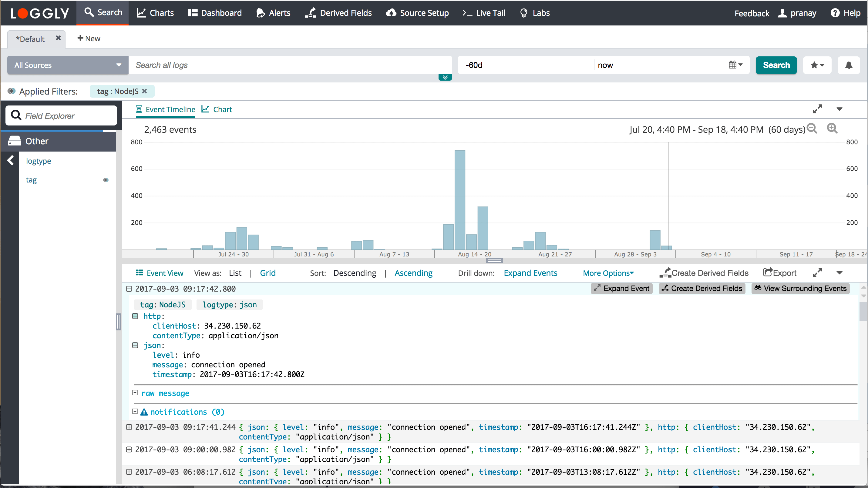
Task: Remove the tag NodeJS applied filter
Action: pos(145,91)
